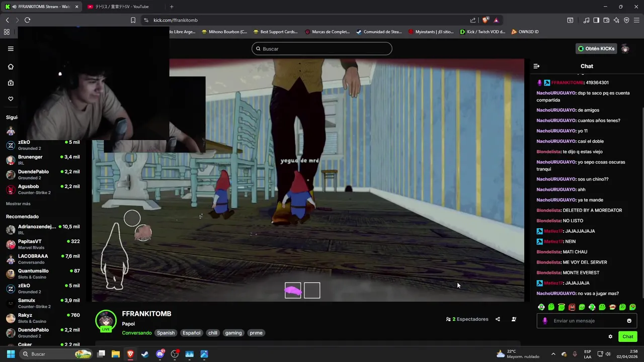
Task: Send the red angry face emote
Action: click(x=572, y=307)
